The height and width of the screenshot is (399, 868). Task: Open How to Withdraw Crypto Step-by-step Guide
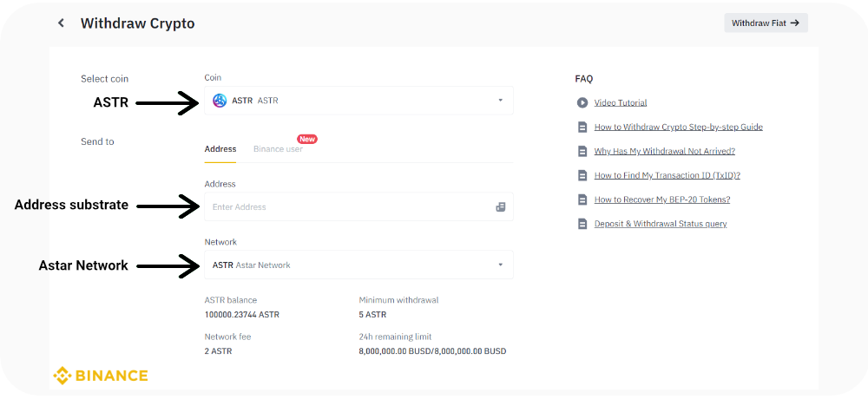[678, 127]
